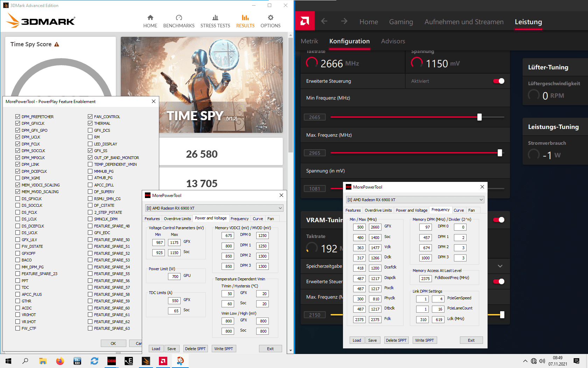Open the 3DMark Results chart icon
This screenshot has height=368, width=588.
(x=245, y=18)
